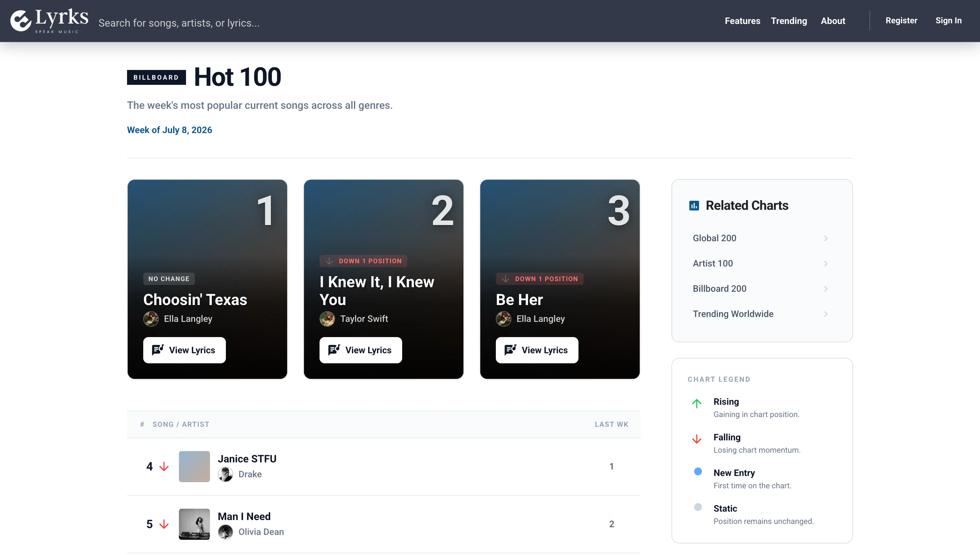Viewport: 980px width, 555px height.
Task: Expand the Trending Worldwide chevron
Action: click(825, 314)
